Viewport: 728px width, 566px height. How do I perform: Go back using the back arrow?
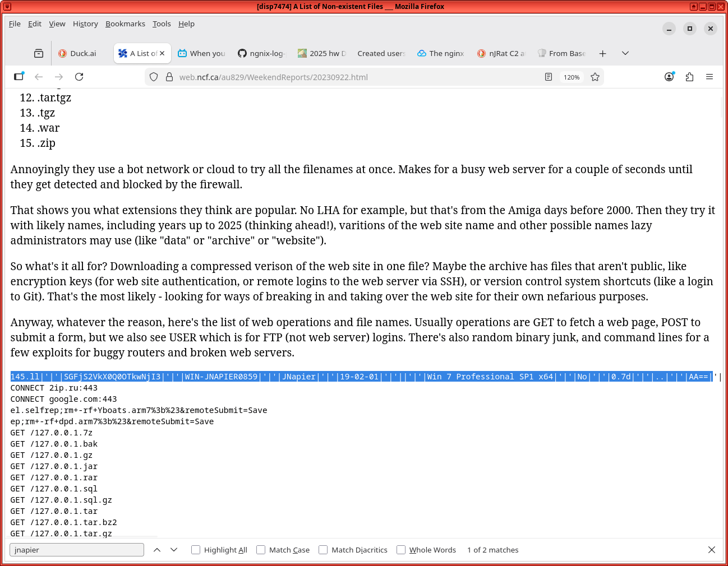click(39, 77)
